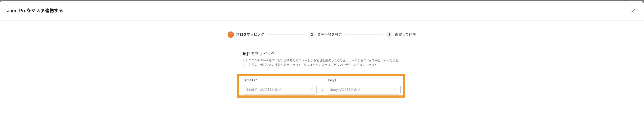Image resolution: width=644 pixels, height=114 pixels.
Task: Click the step 3 number circle
Action: pos(389,35)
